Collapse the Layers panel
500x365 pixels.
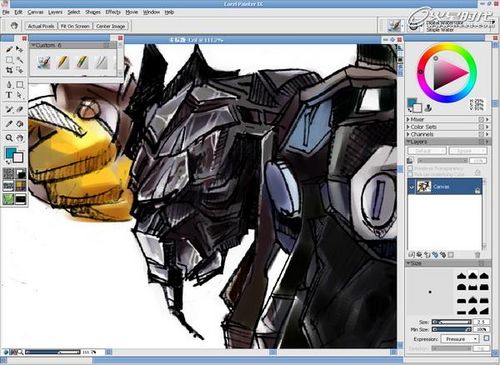point(408,142)
